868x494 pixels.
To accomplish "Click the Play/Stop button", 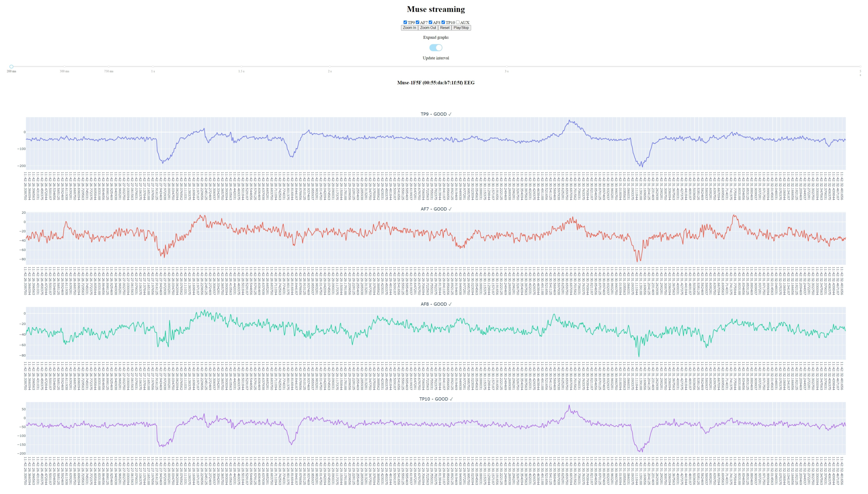I will point(461,28).
